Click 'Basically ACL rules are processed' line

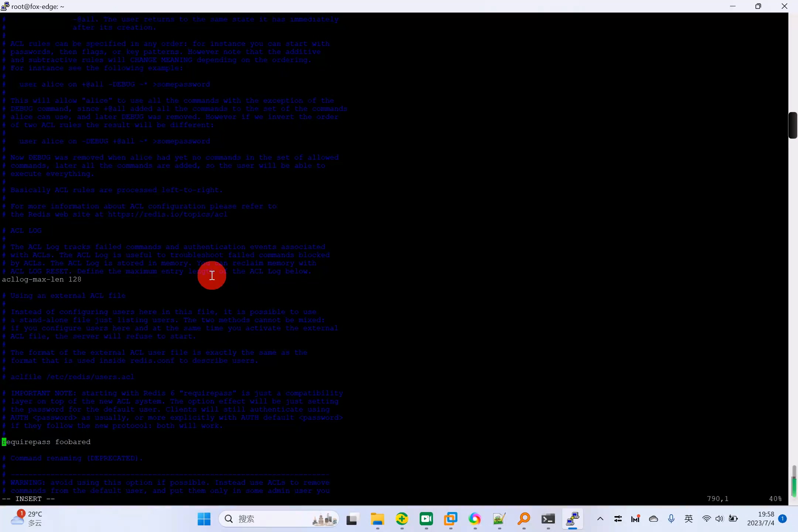pyautogui.click(x=112, y=190)
